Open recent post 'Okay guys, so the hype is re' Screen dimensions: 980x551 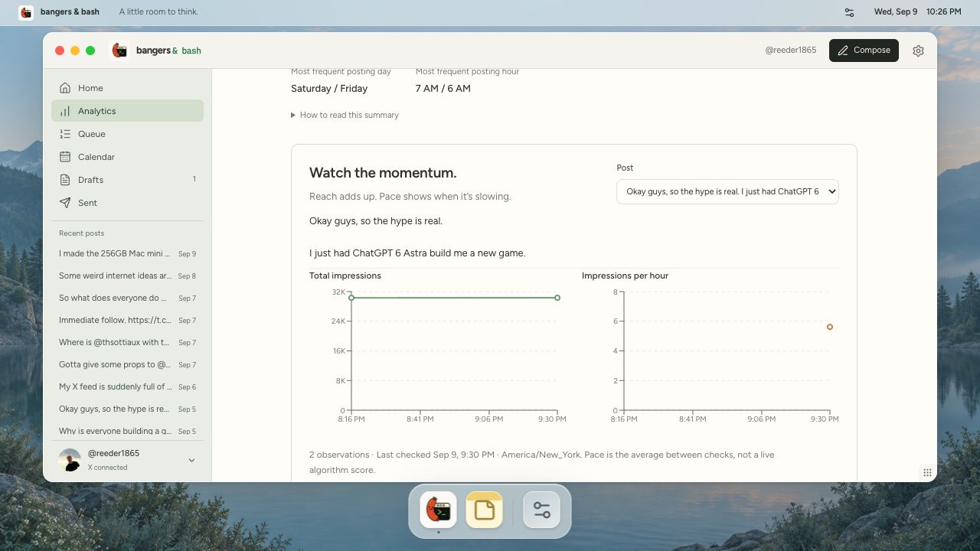point(127,409)
